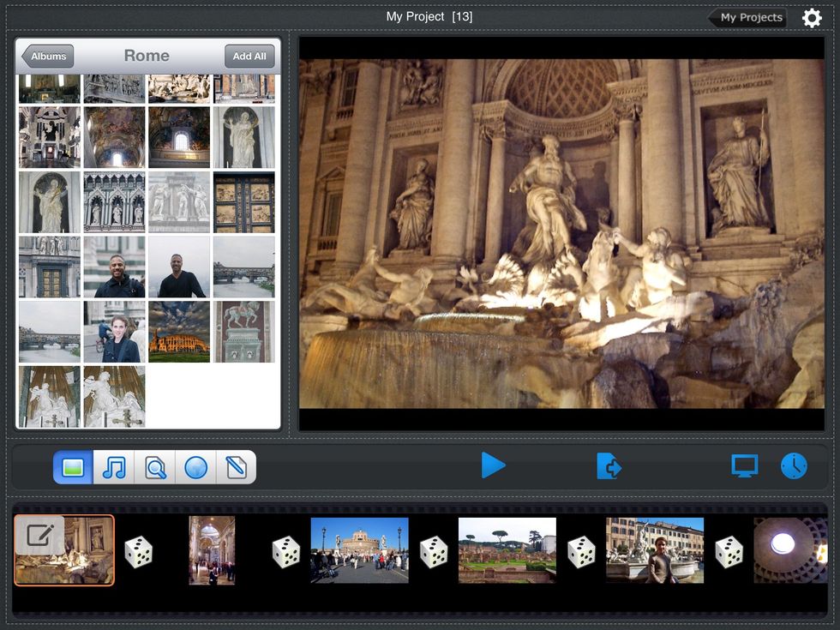840x630 pixels.
Task: Open the web globe icon
Action: pyautogui.click(x=195, y=467)
